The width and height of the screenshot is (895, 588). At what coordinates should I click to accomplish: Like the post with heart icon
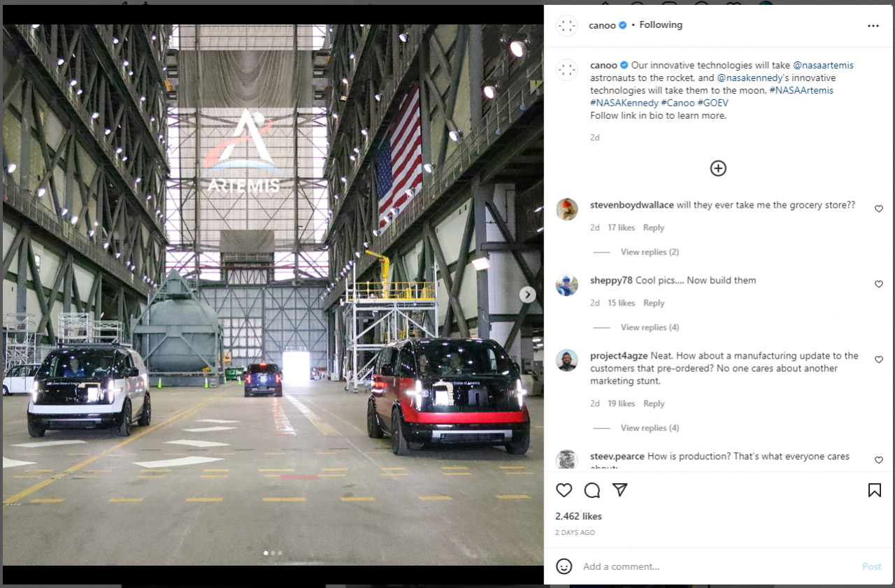click(564, 490)
